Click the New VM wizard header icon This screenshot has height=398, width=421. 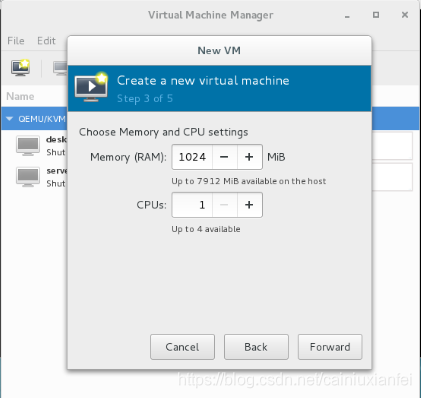[91, 87]
